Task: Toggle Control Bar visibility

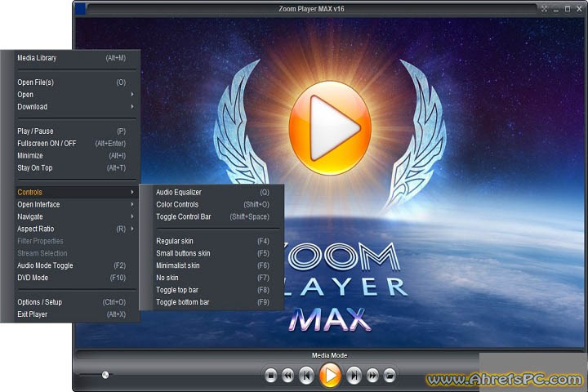Action: (x=217, y=216)
